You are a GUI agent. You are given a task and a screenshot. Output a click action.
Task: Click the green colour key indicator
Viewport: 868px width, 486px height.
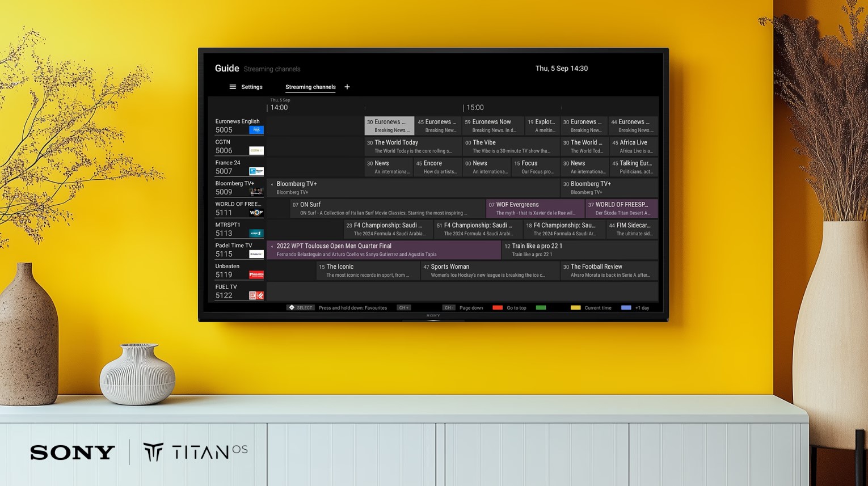(541, 308)
